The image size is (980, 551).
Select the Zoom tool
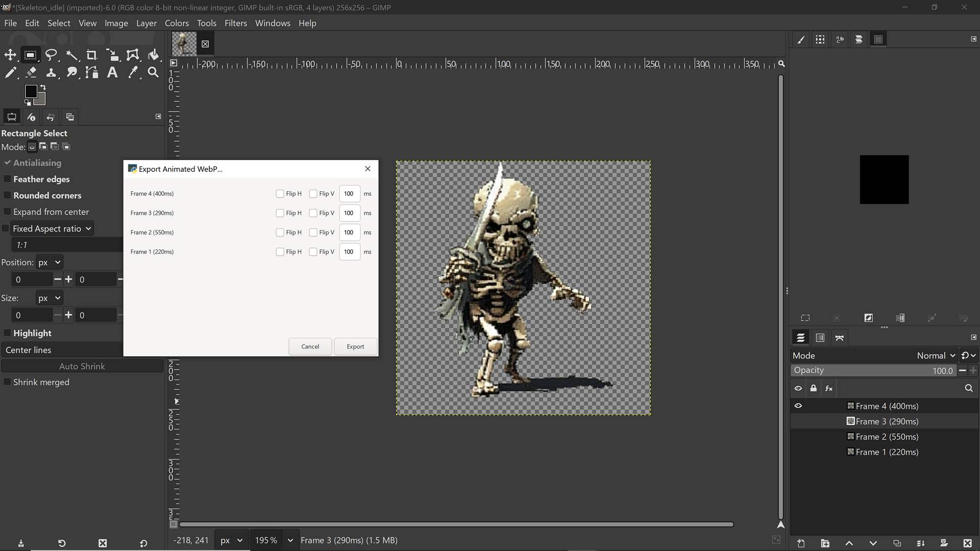(153, 72)
